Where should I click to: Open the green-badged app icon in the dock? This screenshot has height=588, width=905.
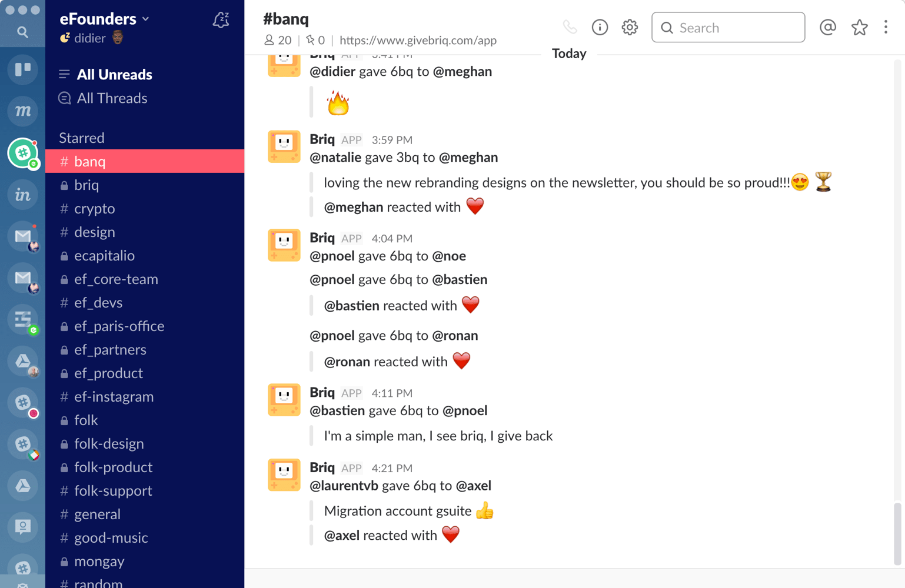click(x=22, y=320)
